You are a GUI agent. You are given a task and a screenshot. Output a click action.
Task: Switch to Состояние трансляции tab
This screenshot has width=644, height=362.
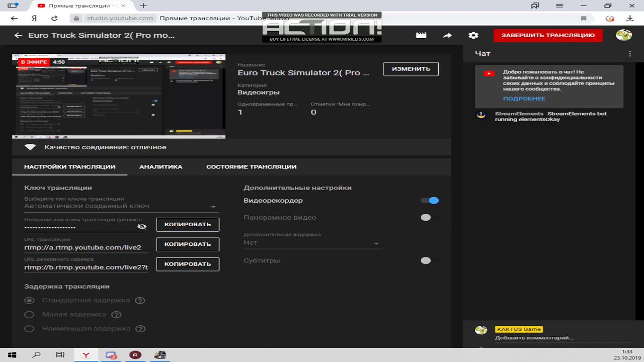click(x=251, y=167)
